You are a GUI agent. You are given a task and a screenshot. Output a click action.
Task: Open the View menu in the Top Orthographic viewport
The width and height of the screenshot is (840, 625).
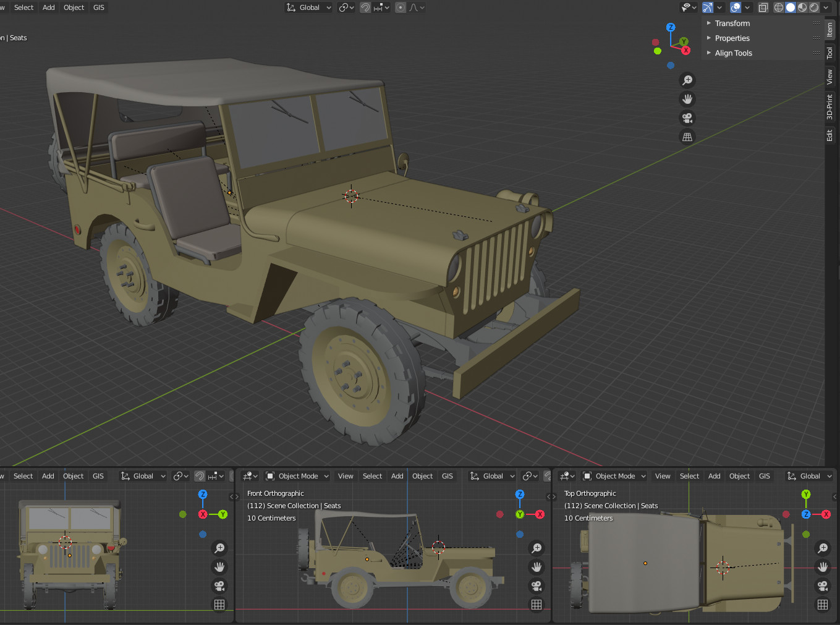663,476
